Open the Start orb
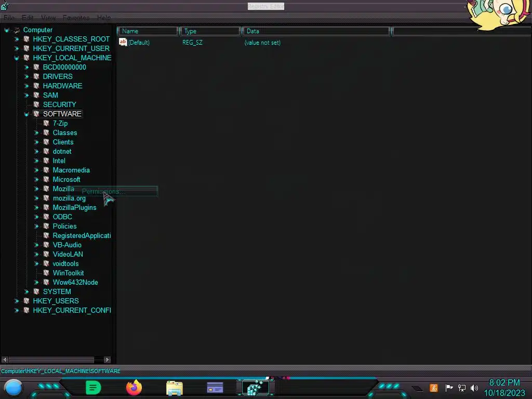The image size is (532, 399). [14, 388]
